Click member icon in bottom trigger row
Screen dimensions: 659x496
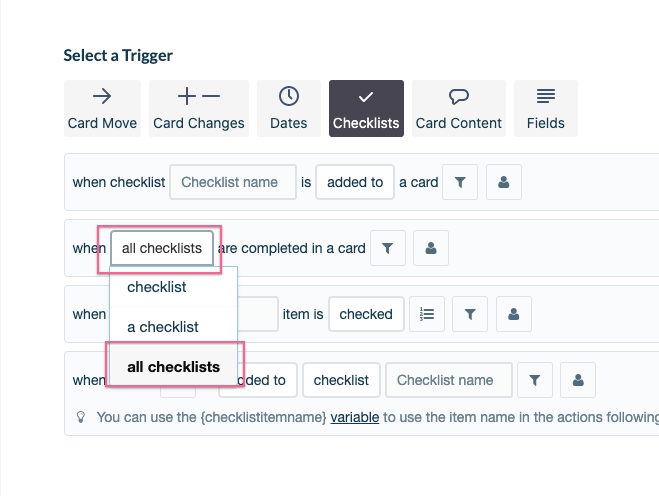(578, 380)
